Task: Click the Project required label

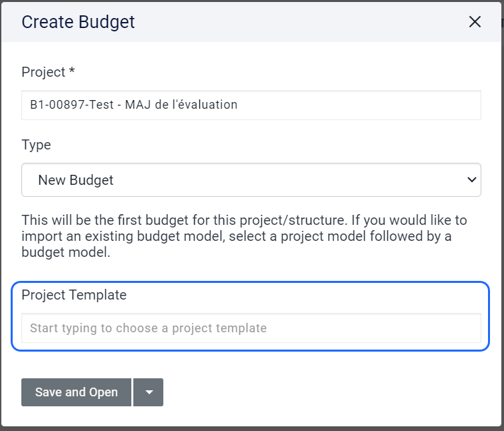Action: click(x=44, y=72)
